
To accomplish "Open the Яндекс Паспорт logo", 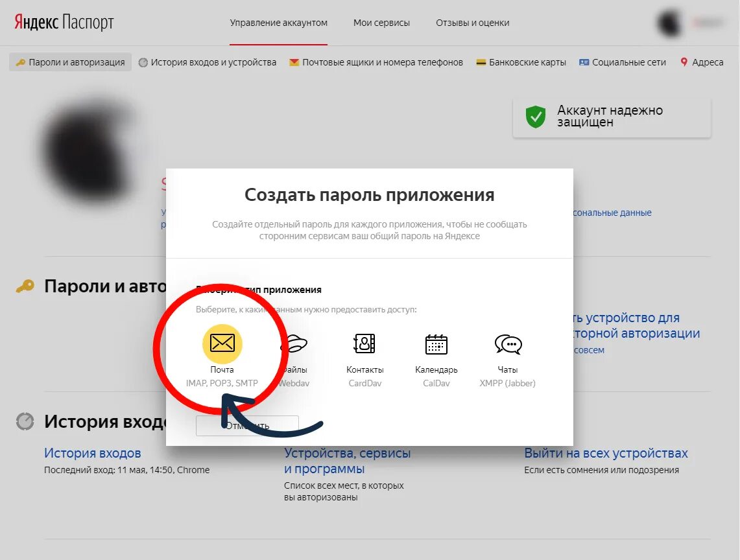I will tap(64, 22).
